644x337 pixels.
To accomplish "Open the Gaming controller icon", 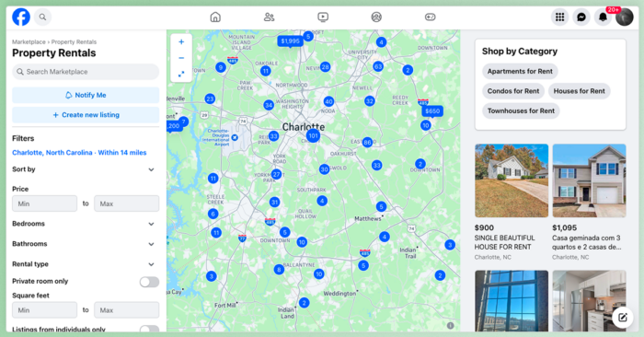I will tap(430, 17).
